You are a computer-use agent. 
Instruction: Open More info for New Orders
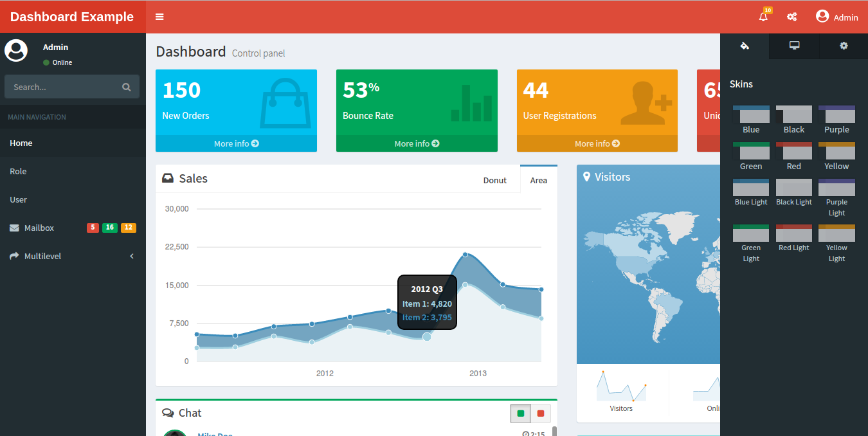pos(236,143)
